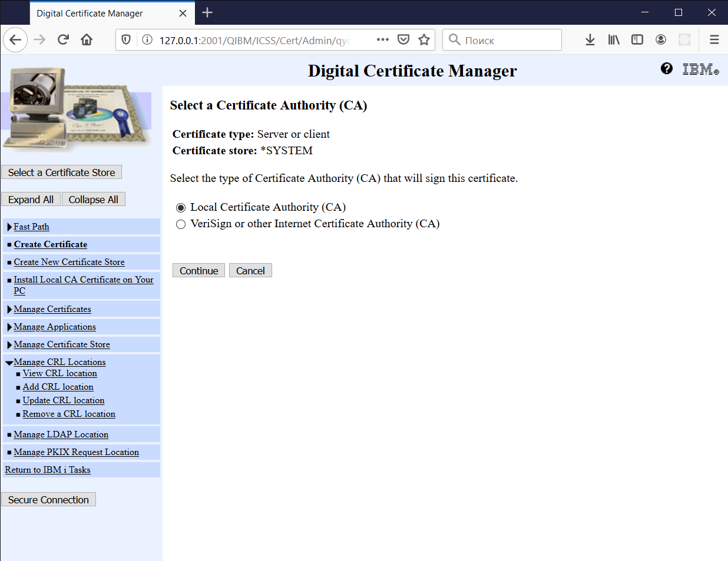Open the Manage CRL Locations link
This screenshot has width=728, height=561.
60,362
